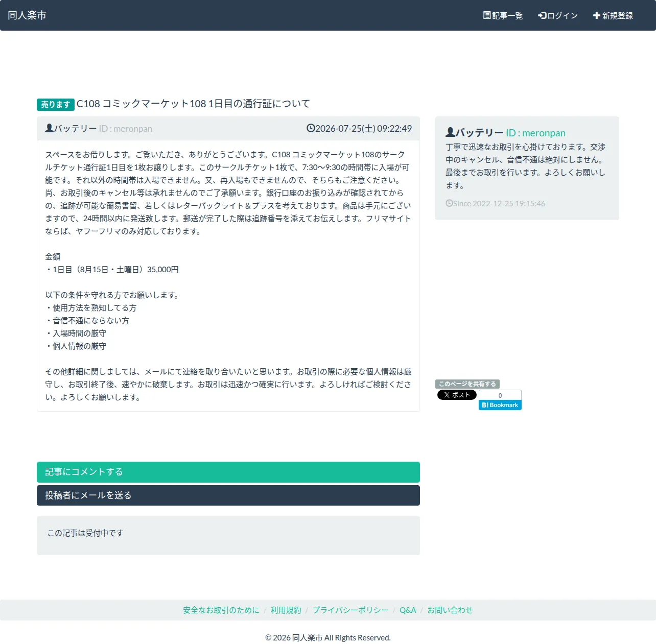Open the ID : meronpan profile link in sidebar
Image resolution: width=656 pixels, height=644 pixels.
click(x=536, y=133)
